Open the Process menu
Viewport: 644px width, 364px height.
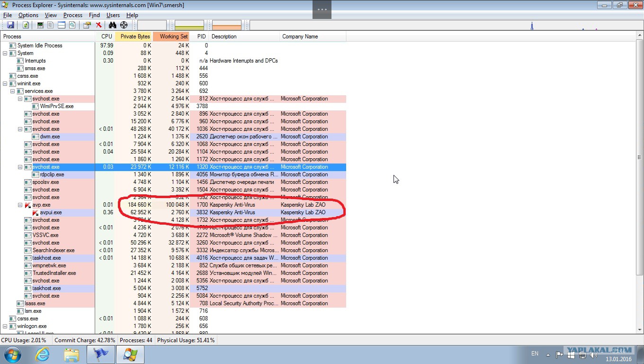(73, 15)
